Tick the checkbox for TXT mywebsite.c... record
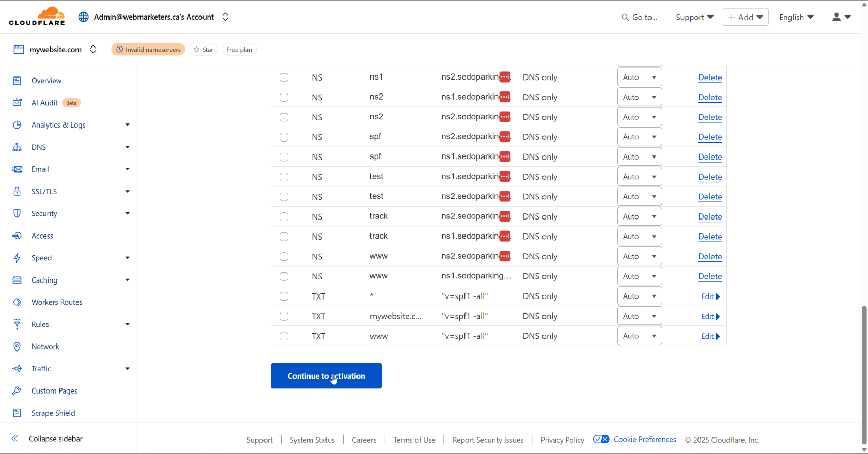 point(284,316)
